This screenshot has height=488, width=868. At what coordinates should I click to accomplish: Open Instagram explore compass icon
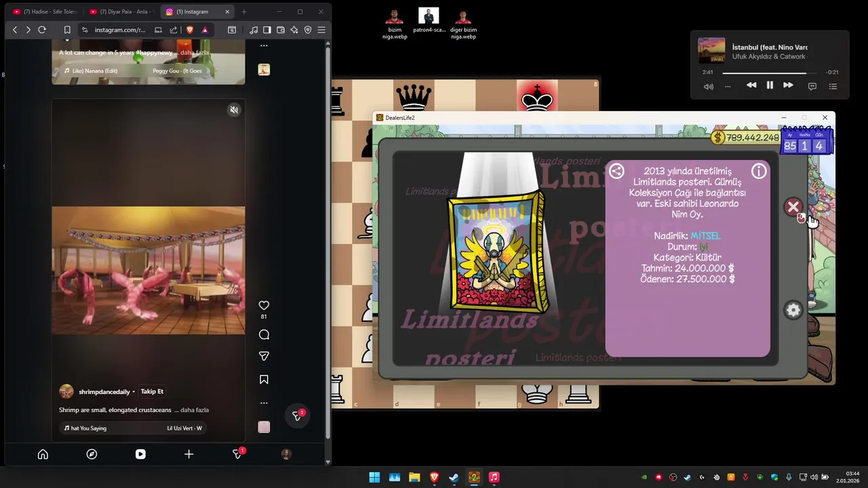click(x=92, y=454)
